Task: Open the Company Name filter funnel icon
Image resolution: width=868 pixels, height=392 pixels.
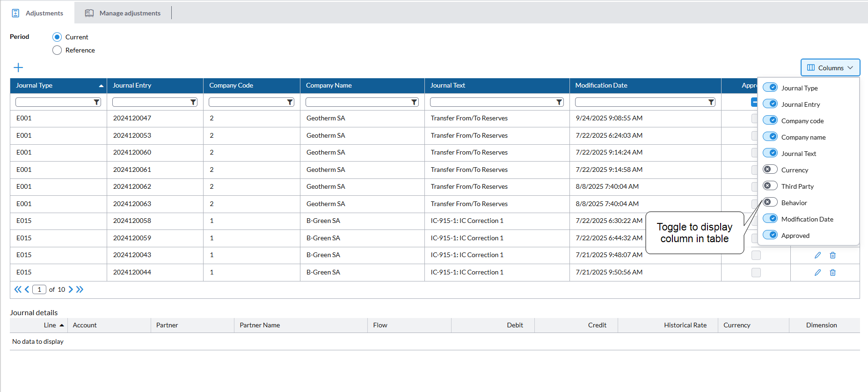Action: coord(414,102)
